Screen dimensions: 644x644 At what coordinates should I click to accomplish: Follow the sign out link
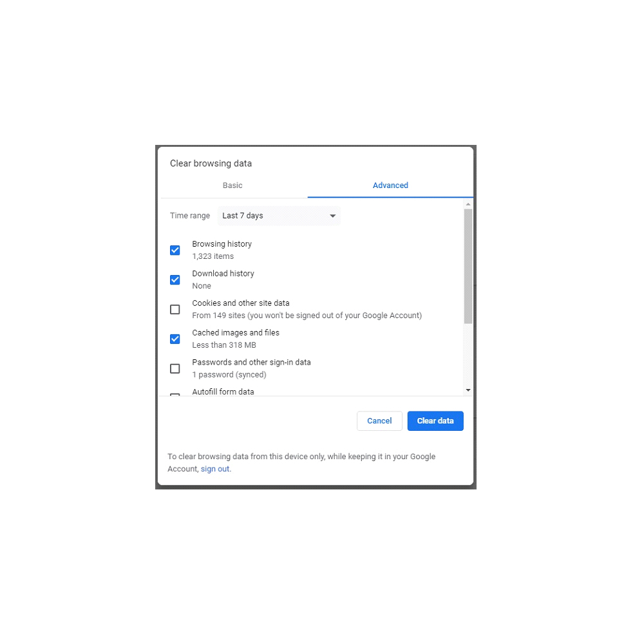(x=215, y=469)
